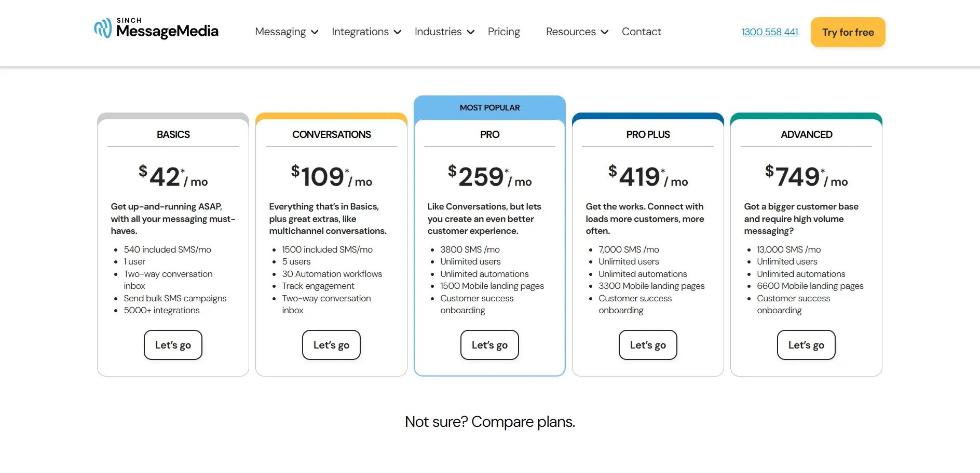
Task: Select the Pro pricing card
Action: pos(489,233)
